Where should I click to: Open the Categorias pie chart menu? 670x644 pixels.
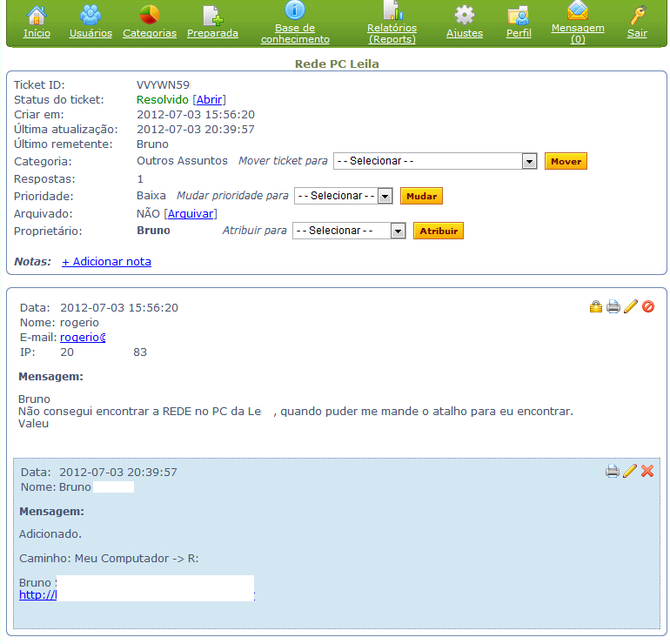coord(150,23)
